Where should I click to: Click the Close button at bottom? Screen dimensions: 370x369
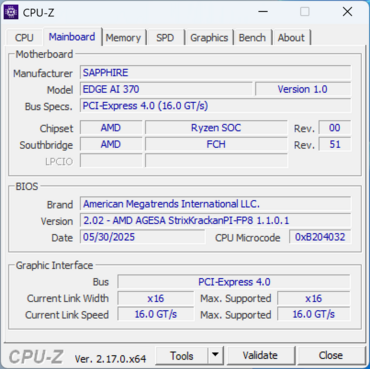[331, 355]
